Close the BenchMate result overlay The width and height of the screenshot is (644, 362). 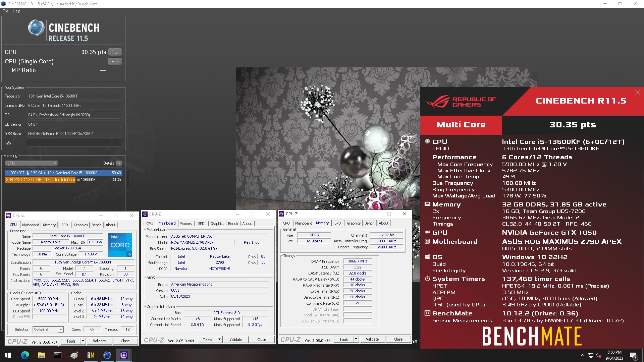coord(638,93)
